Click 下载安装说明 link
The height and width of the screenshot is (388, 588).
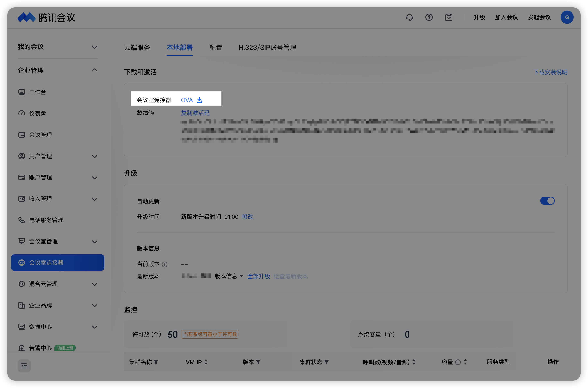point(550,72)
